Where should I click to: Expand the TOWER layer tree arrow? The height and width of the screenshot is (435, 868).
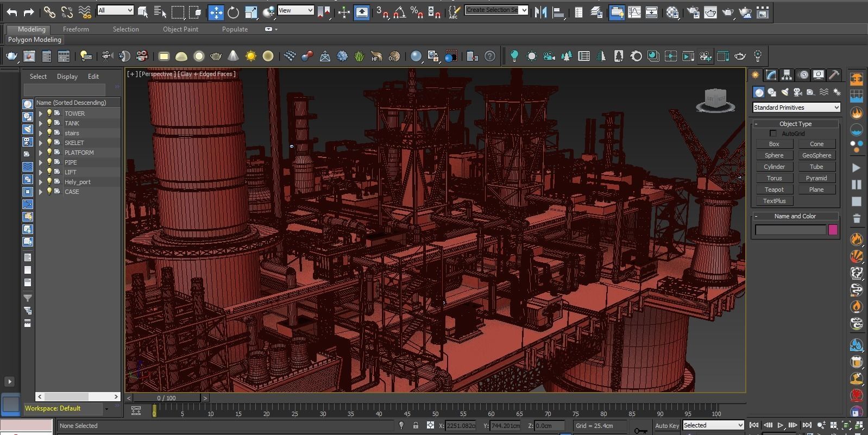coord(40,114)
